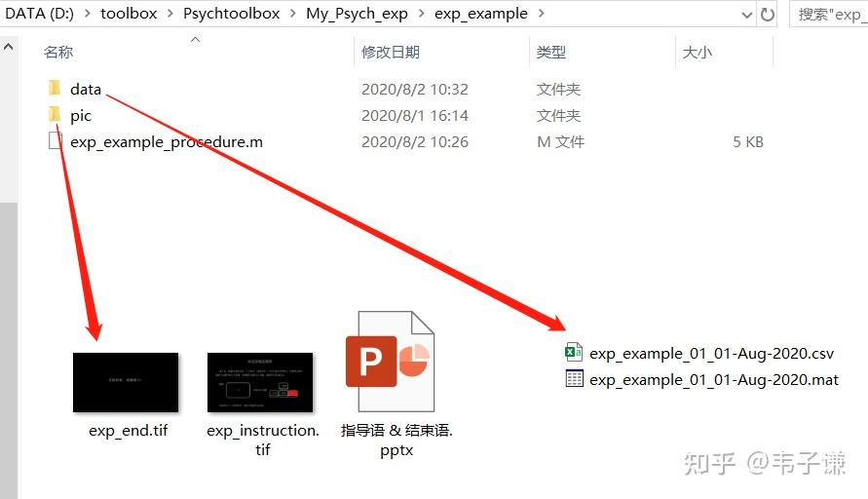Expand the address bar history dropdown
The width and height of the screenshot is (868, 499).
tap(747, 15)
